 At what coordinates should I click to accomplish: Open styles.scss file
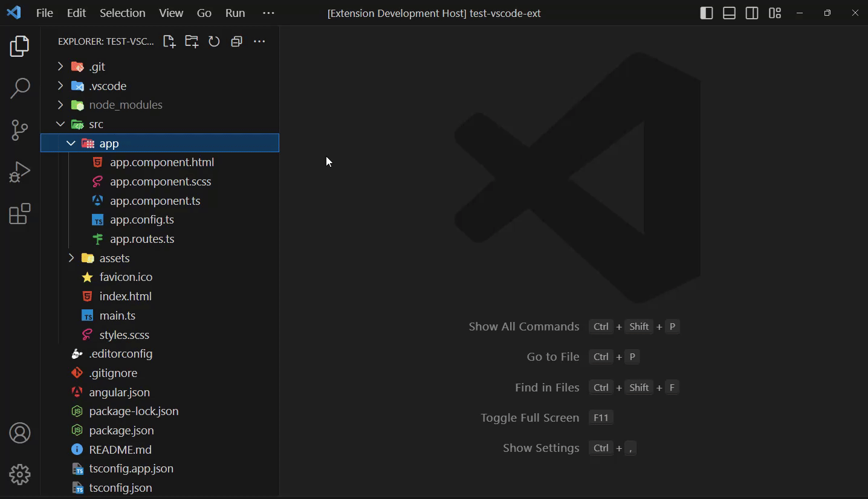click(x=160, y=335)
